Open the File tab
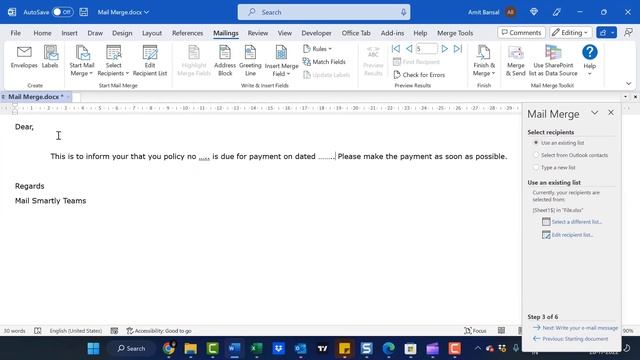The width and height of the screenshot is (640, 360). (16, 33)
